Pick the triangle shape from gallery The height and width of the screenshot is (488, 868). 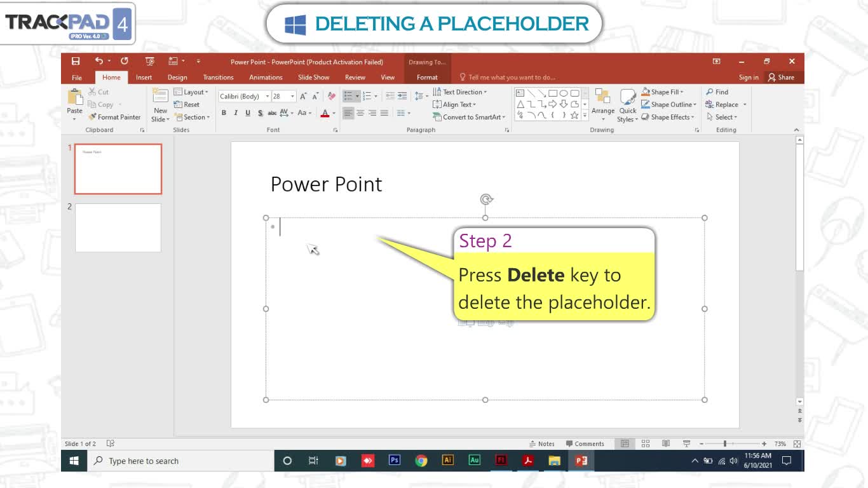click(520, 104)
